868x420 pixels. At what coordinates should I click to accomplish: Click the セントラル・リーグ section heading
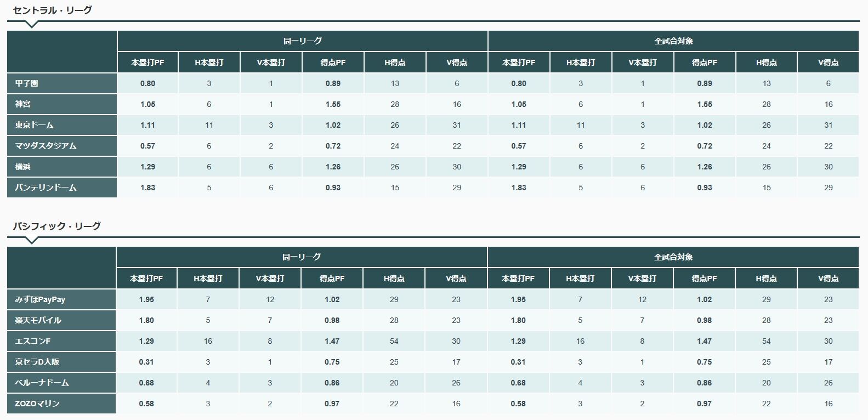[x=52, y=10]
